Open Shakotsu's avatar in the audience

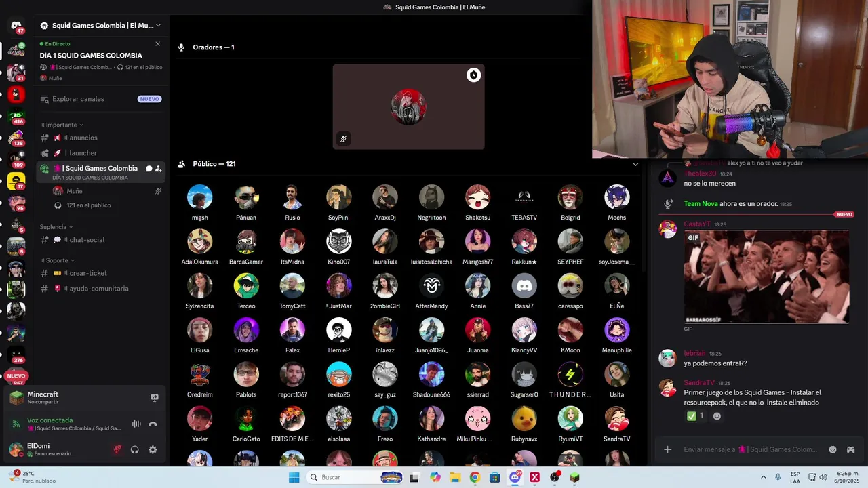[477, 197]
